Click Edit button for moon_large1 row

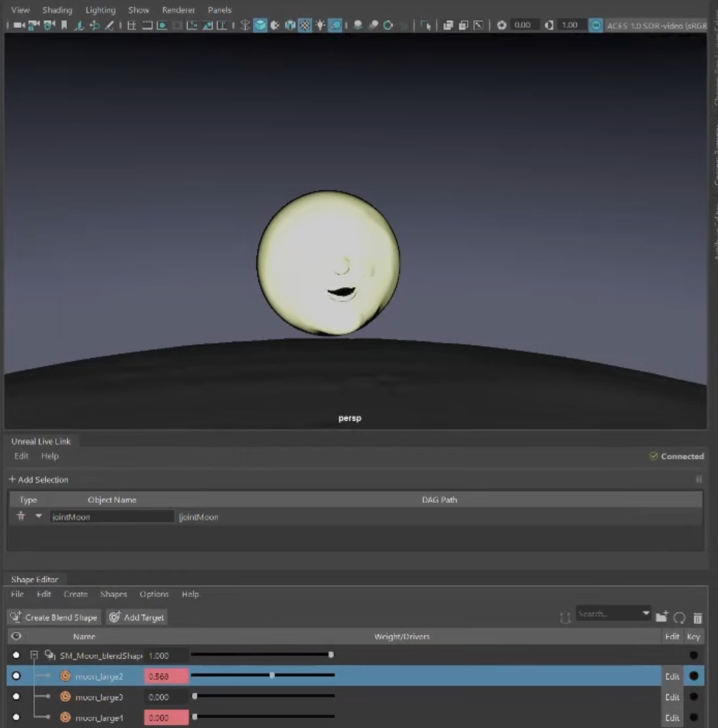[672, 718]
